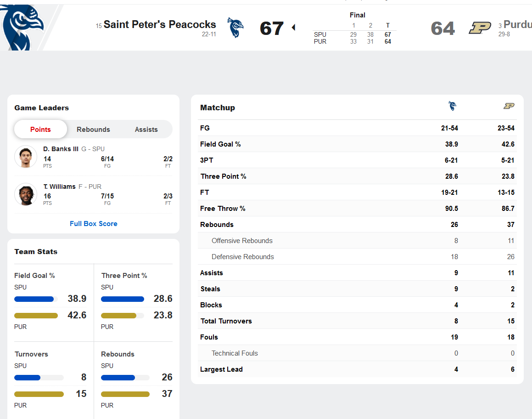Viewport: 532px width, 419px height.
Task: Open T. Williams player headshot
Action: [x=26, y=194]
